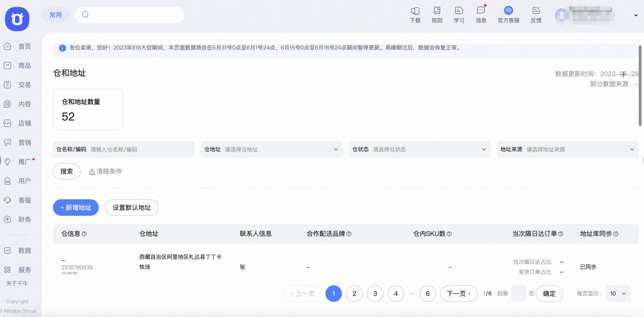644x317 pixels.
Task: Open 商品 products in sidebar
Action: tap(18, 66)
